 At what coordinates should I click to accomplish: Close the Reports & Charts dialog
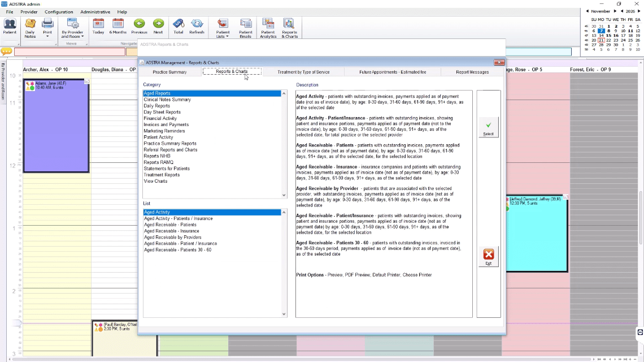(x=499, y=63)
